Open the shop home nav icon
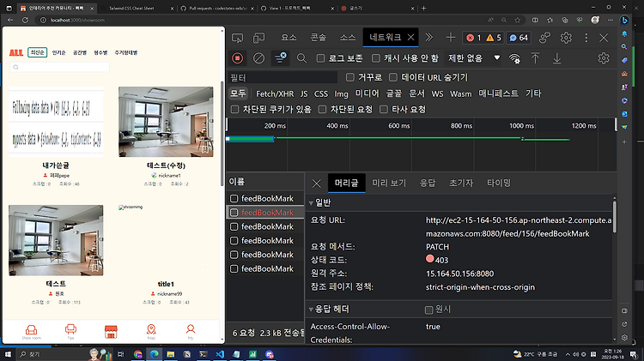644x361 pixels. pyautogui.click(x=111, y=332)
